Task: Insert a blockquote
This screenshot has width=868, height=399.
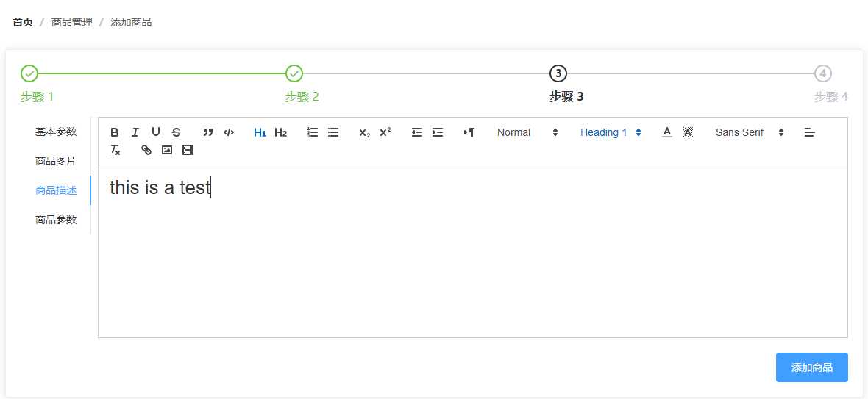Action: 208,132
